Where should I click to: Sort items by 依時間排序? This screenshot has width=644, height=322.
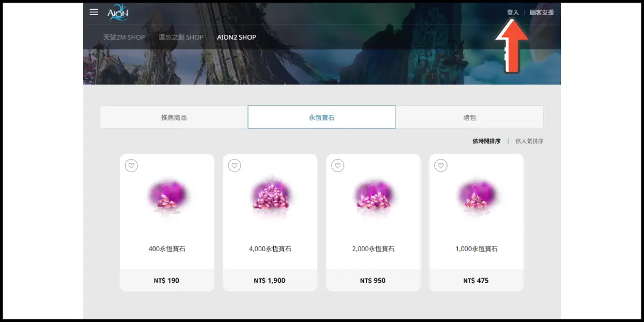487,141
